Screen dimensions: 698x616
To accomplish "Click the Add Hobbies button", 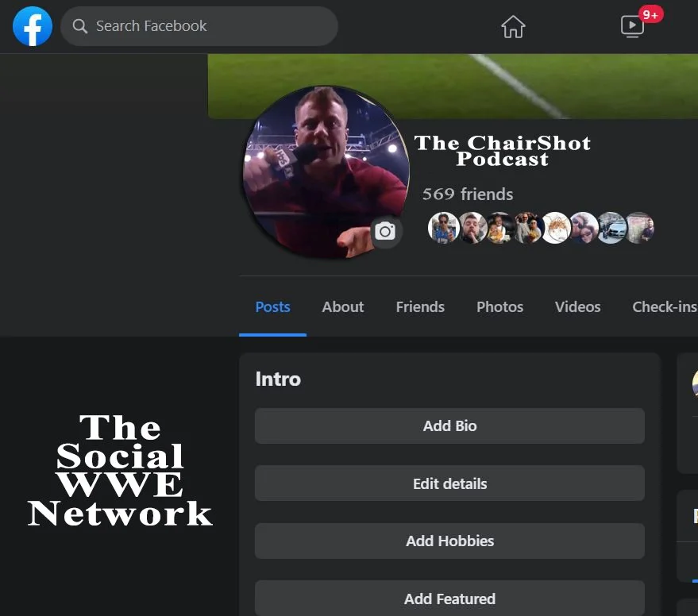I will 449,541.
